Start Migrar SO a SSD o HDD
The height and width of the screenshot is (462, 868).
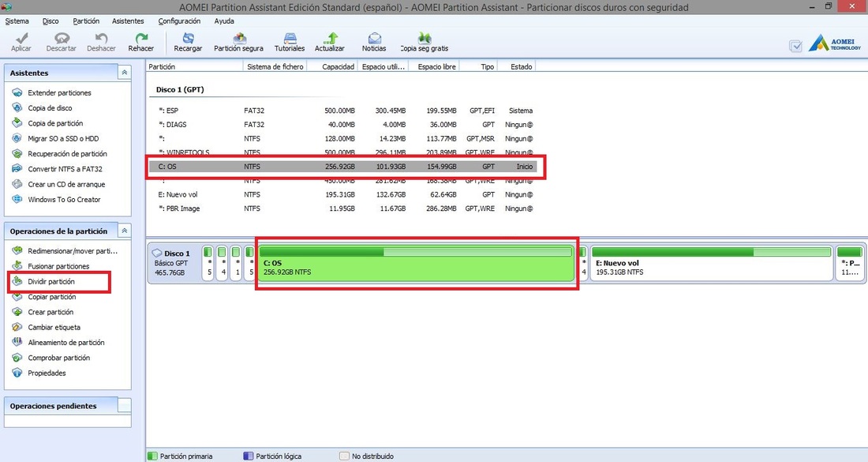[63, 138]
